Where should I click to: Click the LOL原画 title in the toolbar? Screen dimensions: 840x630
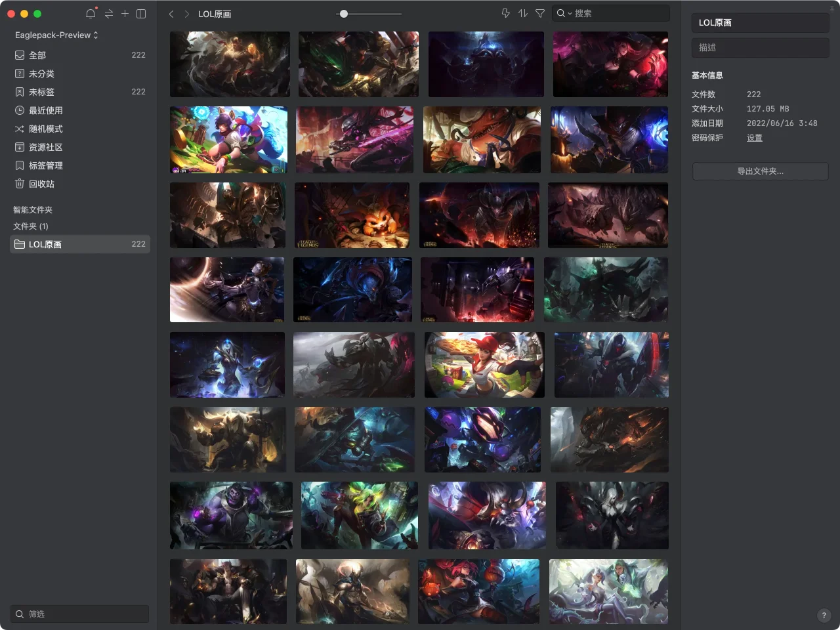coord(215,14)
